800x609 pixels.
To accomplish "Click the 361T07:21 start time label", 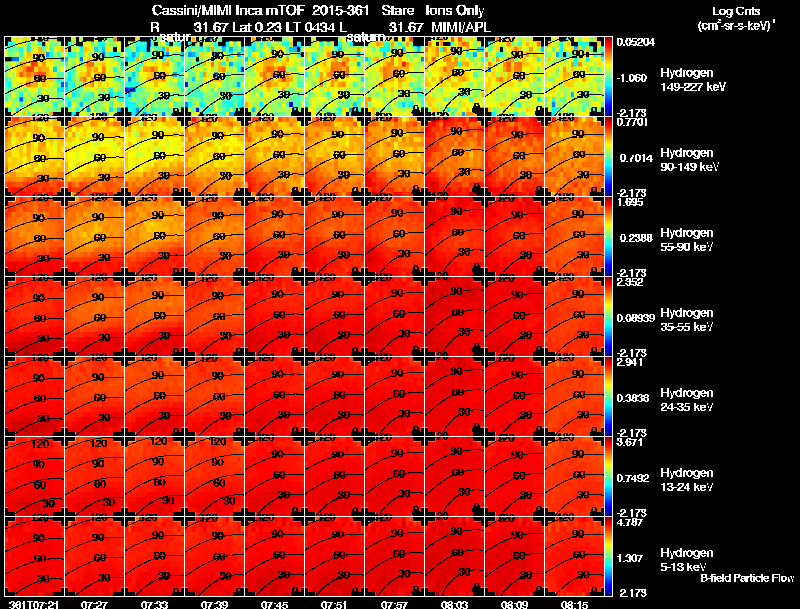I will (34, 604).
